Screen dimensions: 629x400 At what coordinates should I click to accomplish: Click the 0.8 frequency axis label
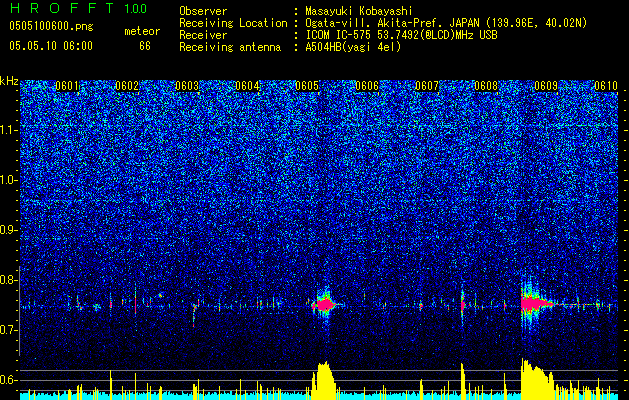coord(9,280)
